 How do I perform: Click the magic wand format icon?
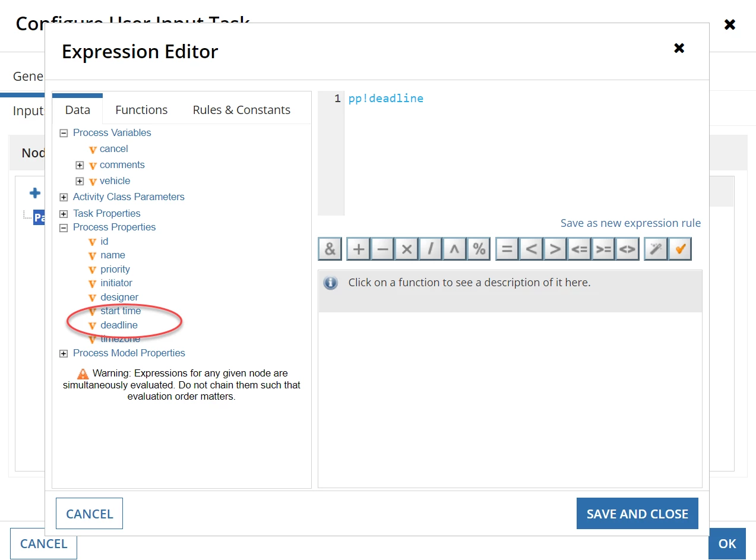(x=656, y=249)
